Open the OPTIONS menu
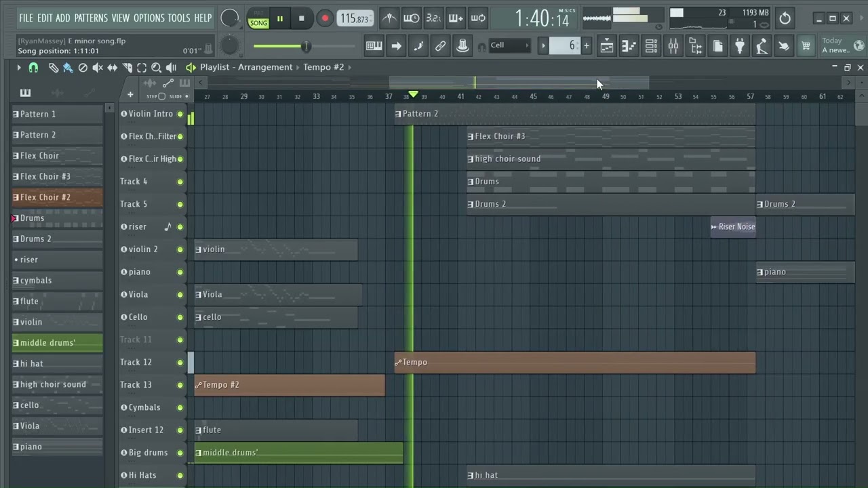The width and height of the screenshot is (868, 488). pos(149,18)
